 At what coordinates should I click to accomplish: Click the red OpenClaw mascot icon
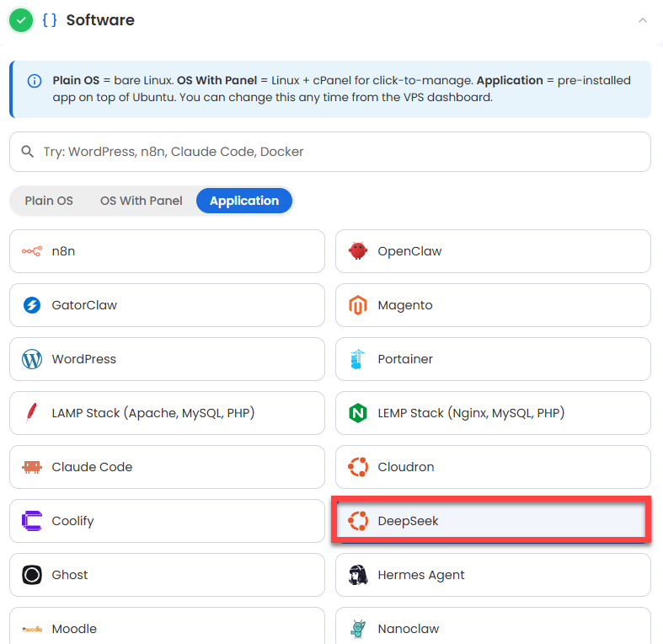[358, 251]
